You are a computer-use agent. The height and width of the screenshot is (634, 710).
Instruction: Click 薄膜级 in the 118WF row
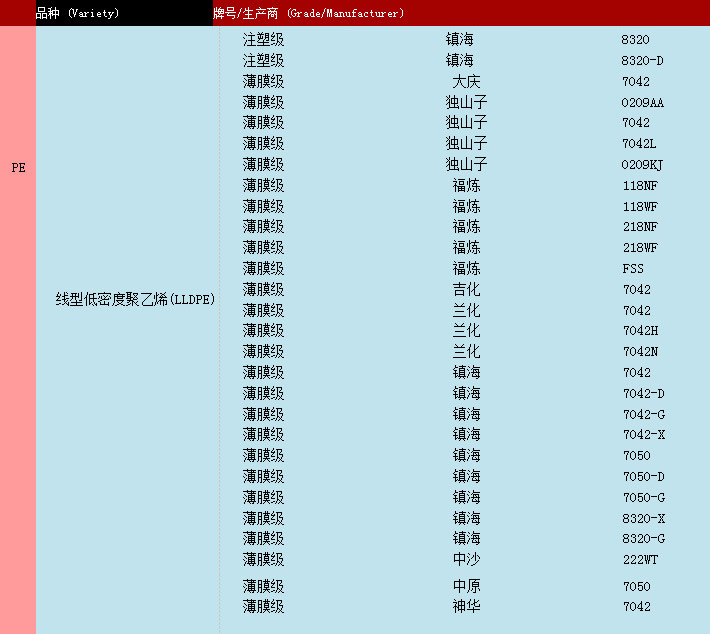pyautogui.click(x=264, y=207)
